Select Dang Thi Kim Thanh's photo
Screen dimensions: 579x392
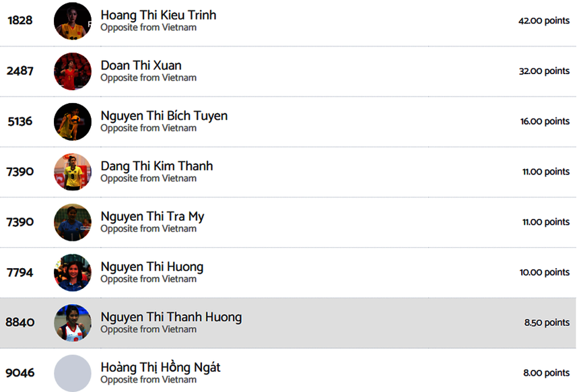pos(73,172)
